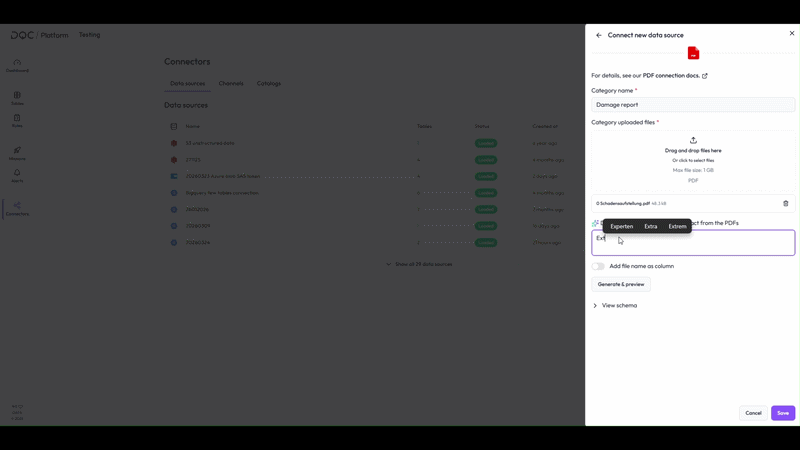Click the Created on column header

click(545, 127)
